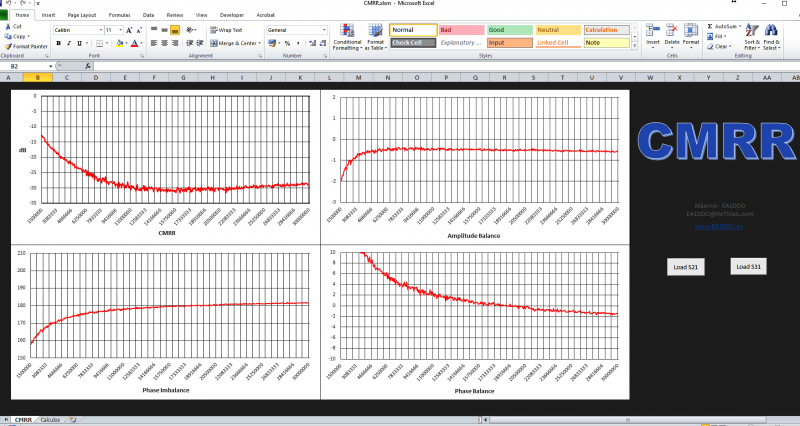The height and width of the screenshot is (426, 800).
Task: Open Find & Select binoculars
Action: click(x=771, y=37)
